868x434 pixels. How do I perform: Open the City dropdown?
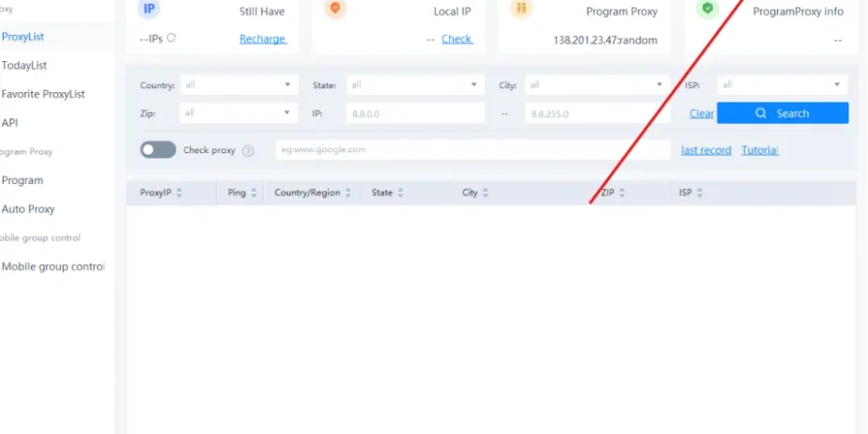pos(597,85)
